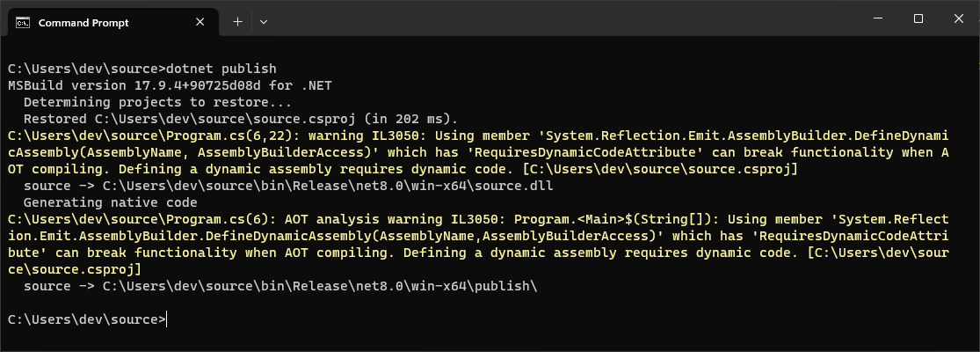980x352 pixels.
Task: Click the publish folder output path
Action: pos(320,286)
